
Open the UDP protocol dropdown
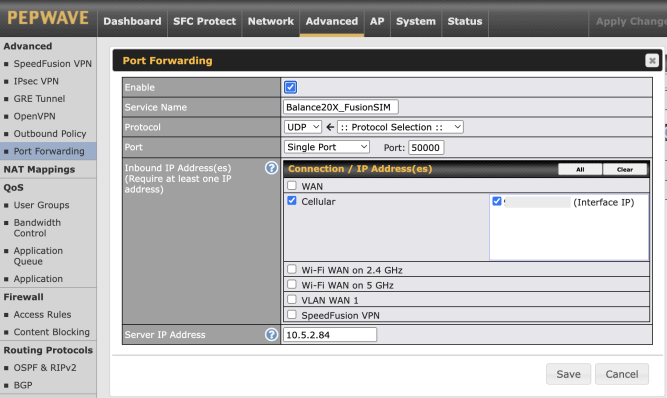pos(302,127)
